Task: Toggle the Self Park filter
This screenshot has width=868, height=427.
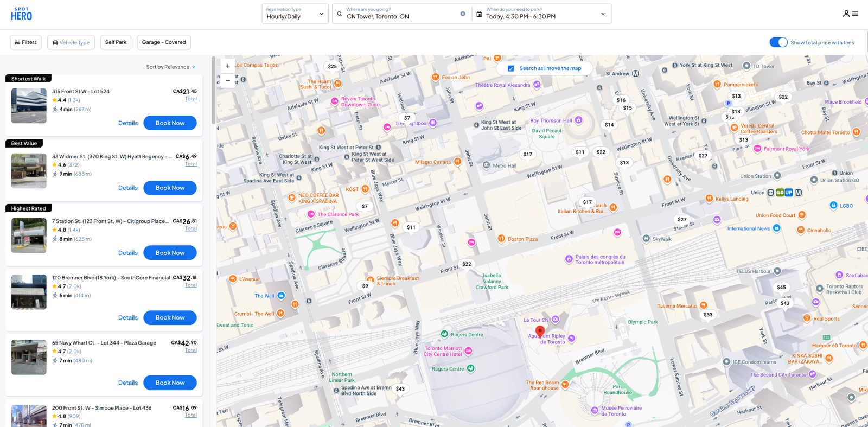Action: (116, 42)
